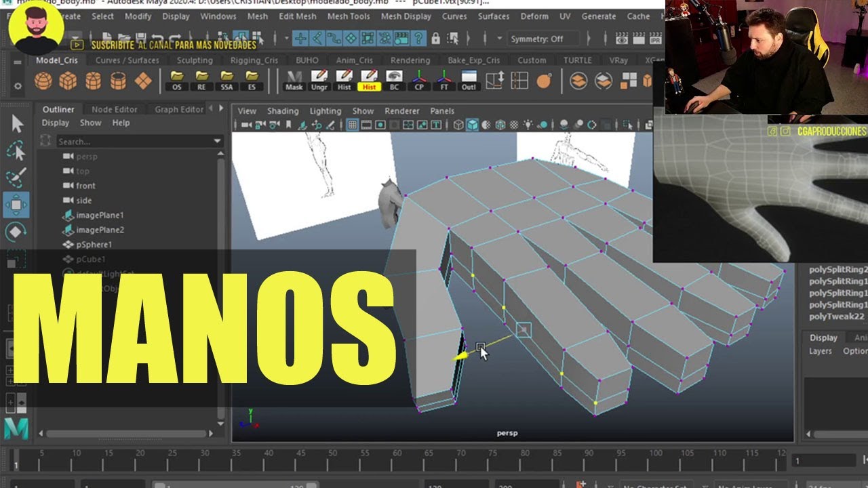Viewport: 868px width, 488px height.
Task: Toggle viewport wireframe cube icon
Action: click(x=458, y=125)
